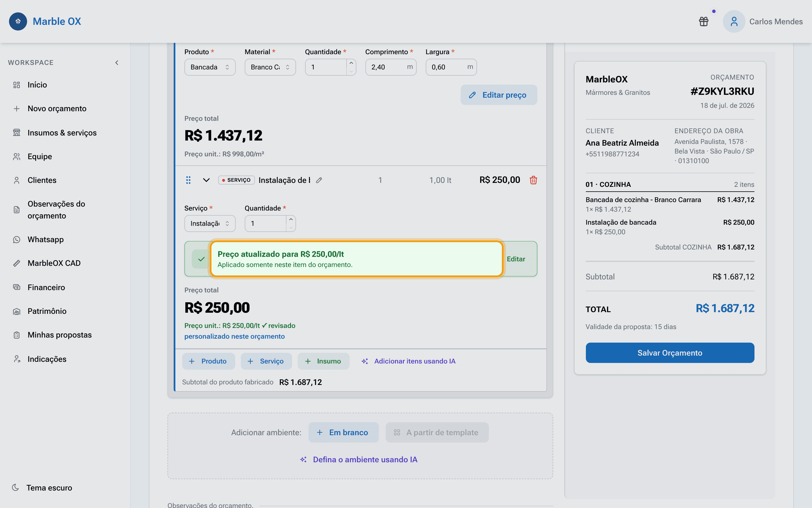Open Novo orçamento from sidebar
This screenshot has height=508, width=812.
click(x=57, y=109)
